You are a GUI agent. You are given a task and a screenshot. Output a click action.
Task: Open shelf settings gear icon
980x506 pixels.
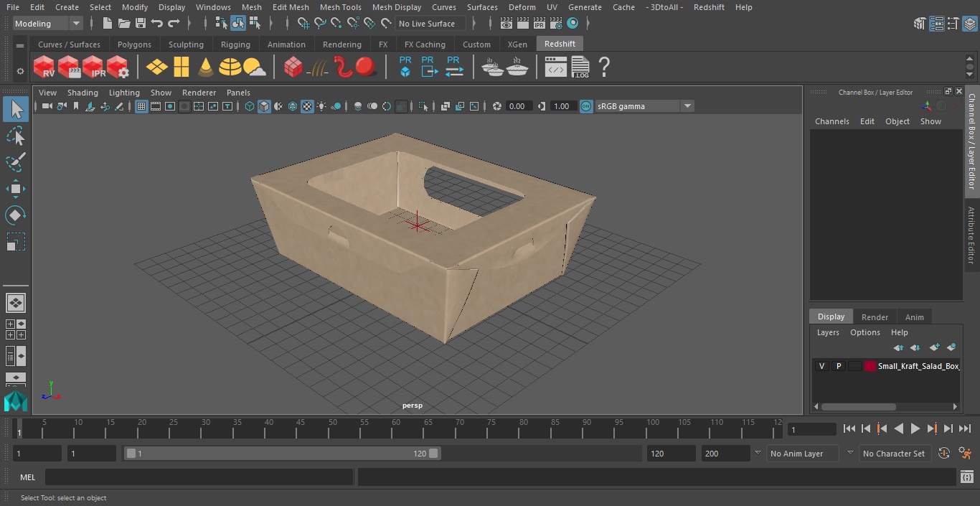[x=20, y=70]
